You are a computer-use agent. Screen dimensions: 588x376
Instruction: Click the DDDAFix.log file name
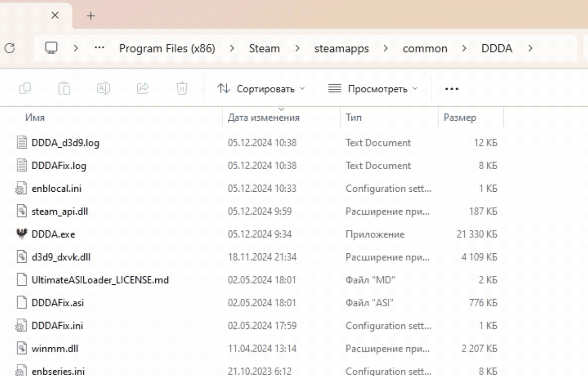click(x=59, y=166)
